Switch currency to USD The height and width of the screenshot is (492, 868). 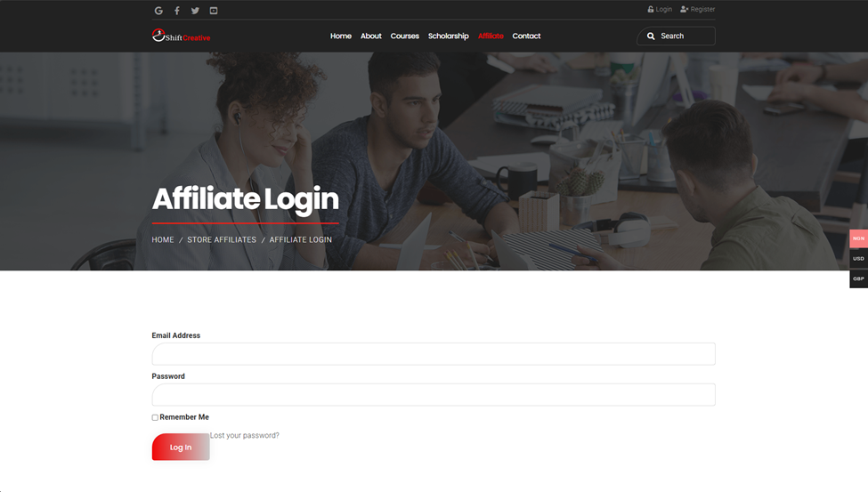point(858,259)
